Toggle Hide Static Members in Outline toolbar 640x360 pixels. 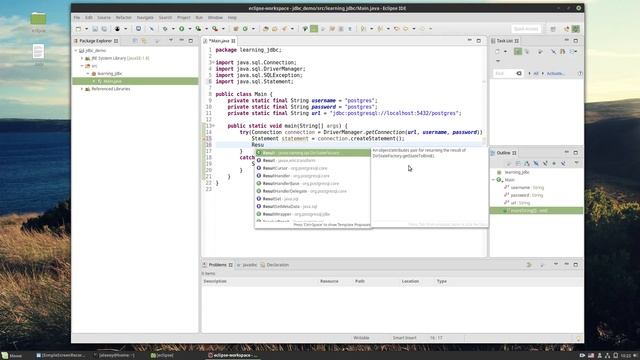pyautogui.click(x=545, y=163)
